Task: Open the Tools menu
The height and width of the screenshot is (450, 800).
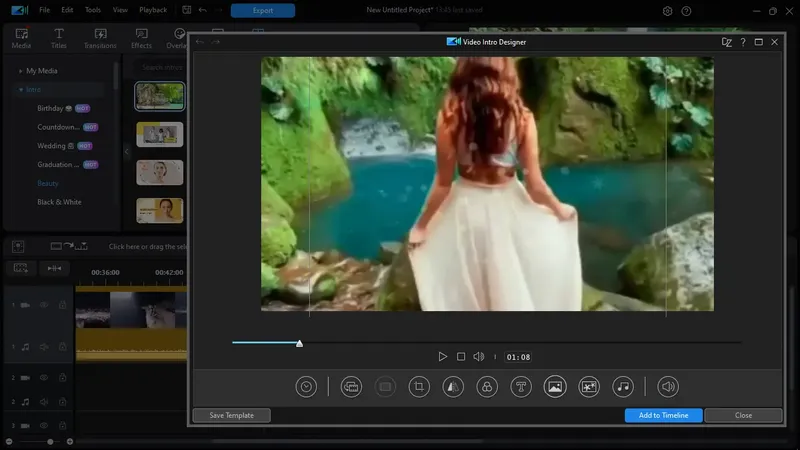Action: click(x=93, y=10)
